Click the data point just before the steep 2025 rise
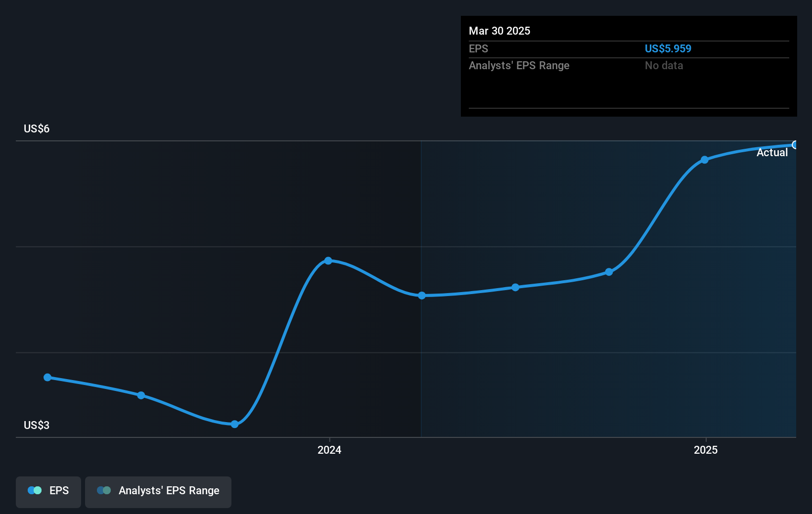The image size is (812, 514). click(x=609, y=272)
